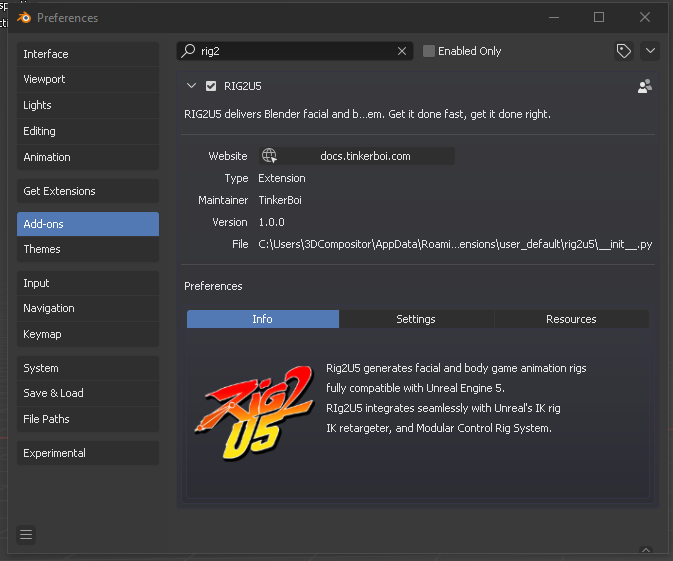Viewport: 673px width, 561px height.
Task: Clear the rig2 search text
Action: (x=402, y=51)
